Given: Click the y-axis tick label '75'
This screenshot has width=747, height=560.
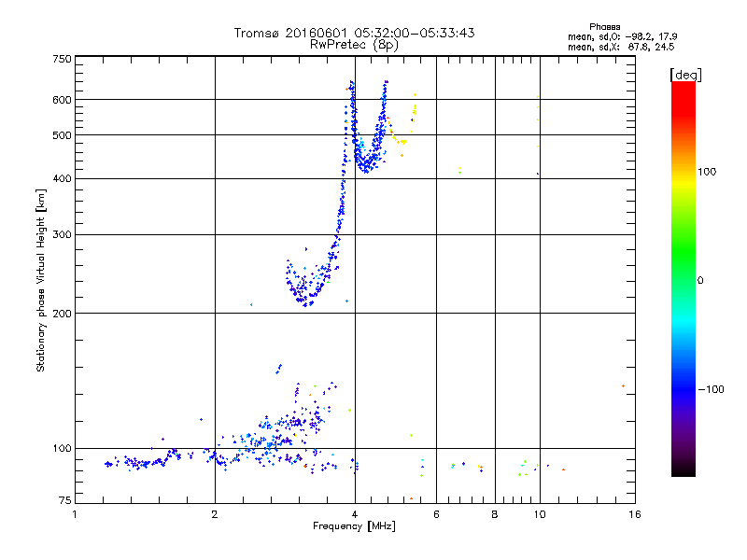Looking at the screenshot, I should [65, 500].
